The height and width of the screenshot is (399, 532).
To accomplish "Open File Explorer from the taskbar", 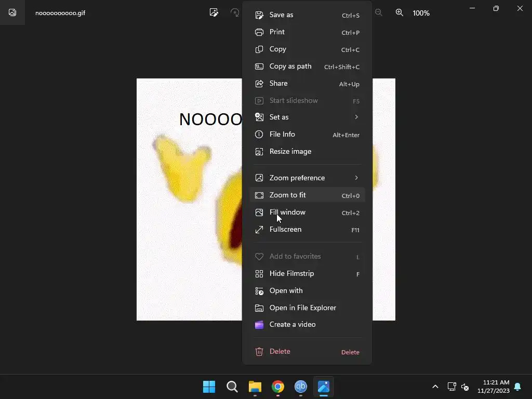I will pyautogui.click(x=255, y=387).
